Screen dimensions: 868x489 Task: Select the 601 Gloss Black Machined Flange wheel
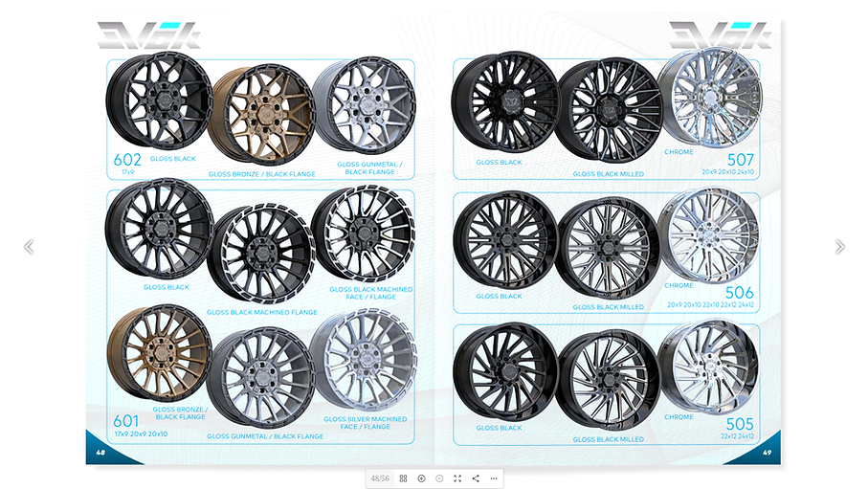tap(262, 253)
